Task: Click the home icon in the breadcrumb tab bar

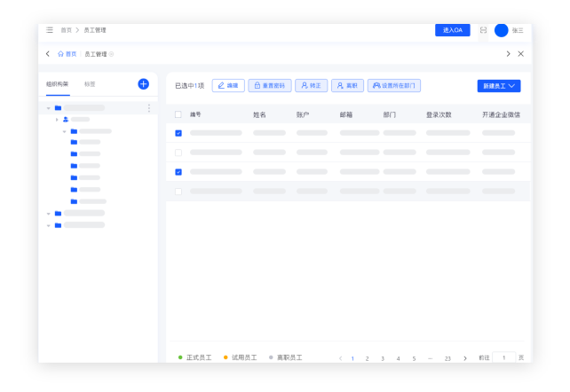Action: click(60, 54)
